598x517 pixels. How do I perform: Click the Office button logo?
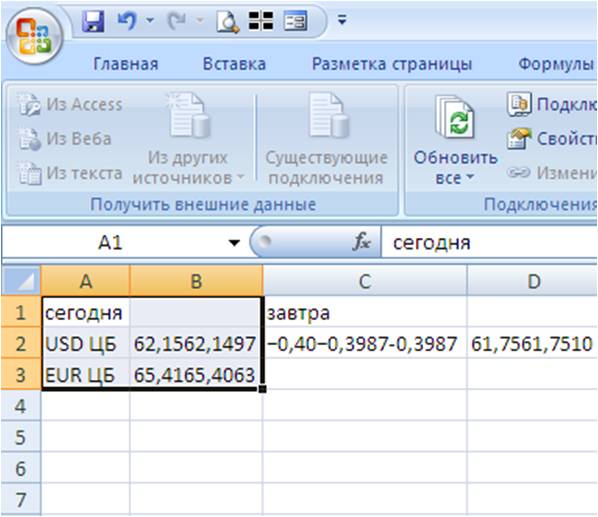(x=34, y=37)
